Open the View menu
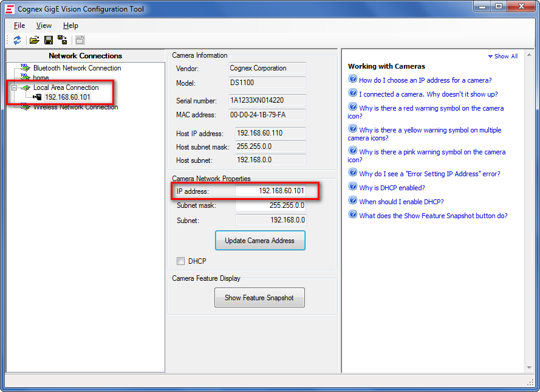This screenshot has height=392, width=540. click(43, 26)
